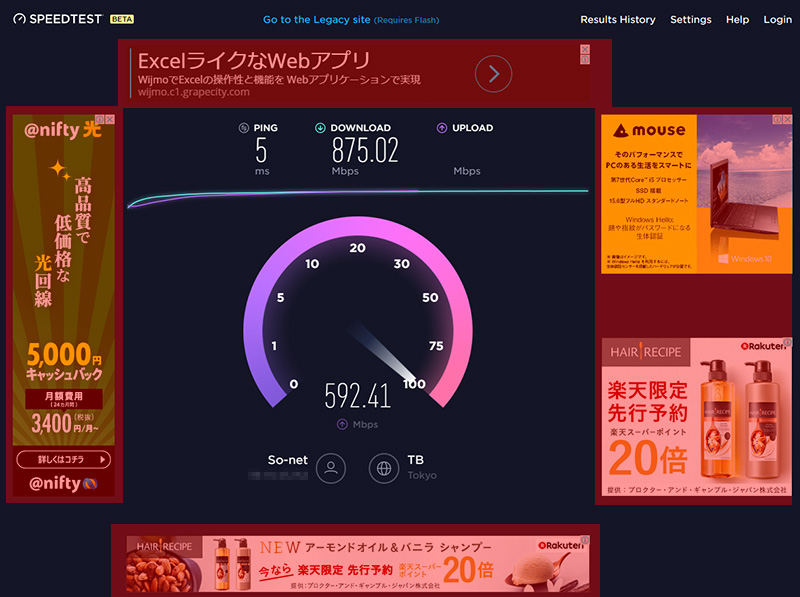800x597 pixels.
Task: Click the PING gauge icon
Action: (x=243, y=128)
